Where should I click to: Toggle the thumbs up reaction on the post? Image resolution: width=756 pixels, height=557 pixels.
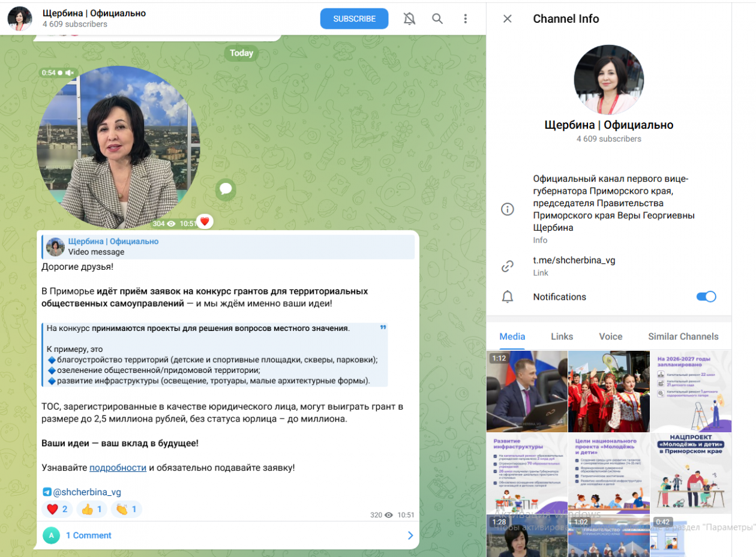tap(92, 510)
